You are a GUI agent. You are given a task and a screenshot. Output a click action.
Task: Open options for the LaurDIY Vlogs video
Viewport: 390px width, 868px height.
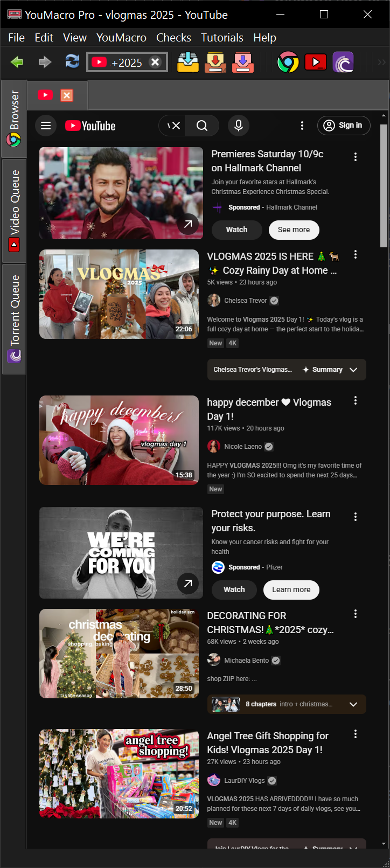coord(356,734)
